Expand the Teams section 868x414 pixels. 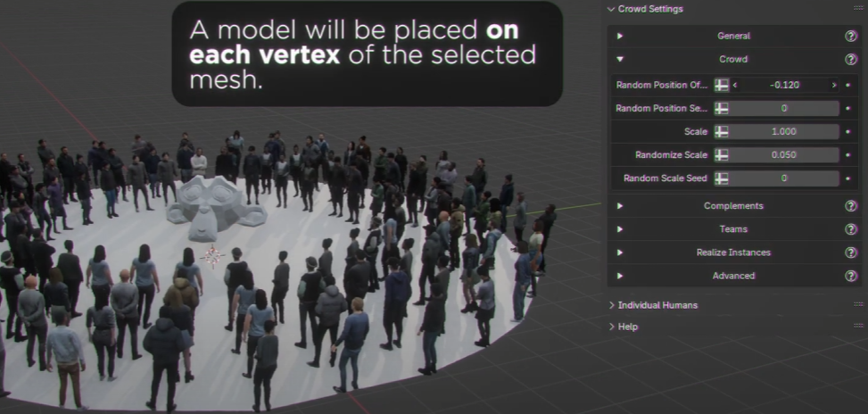click(620, 229)
